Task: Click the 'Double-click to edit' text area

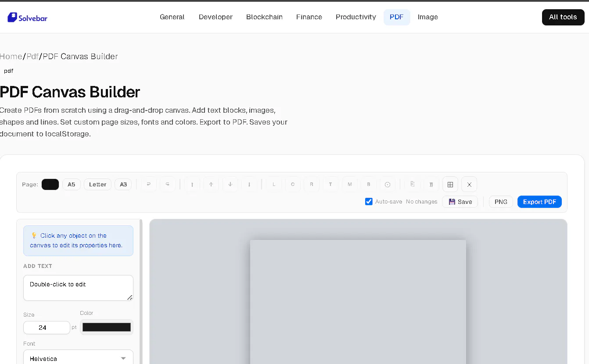Action: [78, 288]
